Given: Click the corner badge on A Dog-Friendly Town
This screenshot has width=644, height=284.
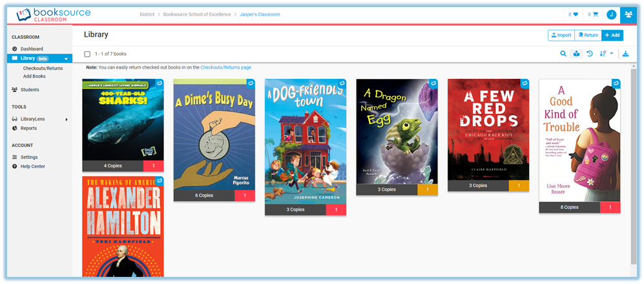Looking at the screenshot, I should pos(342,83).
